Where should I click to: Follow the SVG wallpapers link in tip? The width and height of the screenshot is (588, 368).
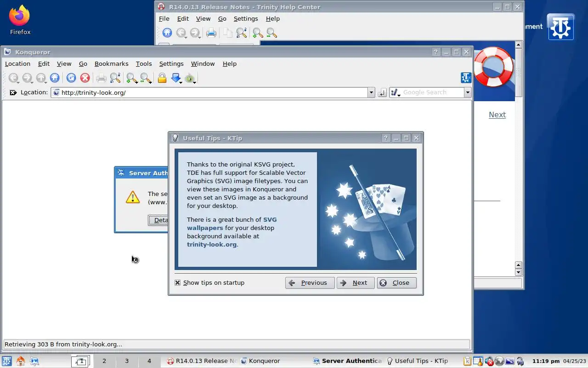pos(232,224)
